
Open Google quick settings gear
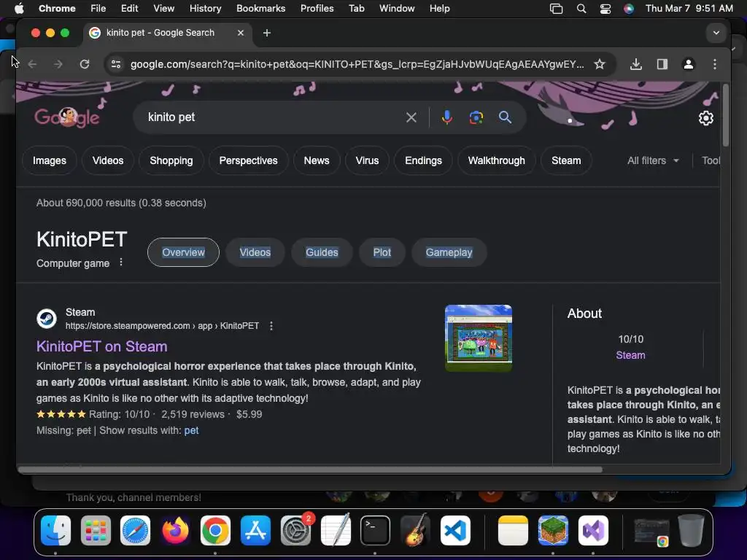coord(705,117)
